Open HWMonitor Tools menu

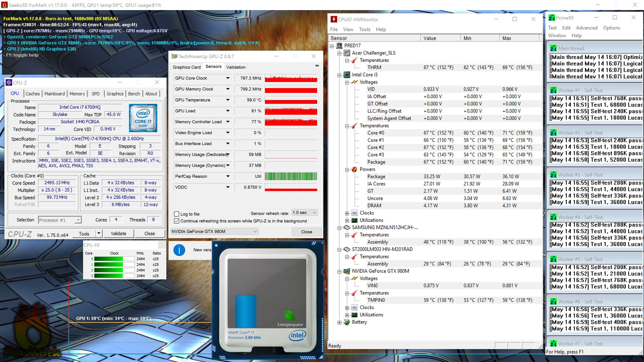click(365, 29)
